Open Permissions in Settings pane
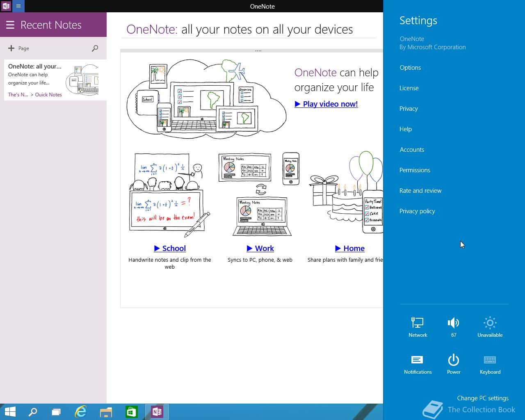Image resolution: width=525 pixels, height=420 pixels. tap(415, 170)
